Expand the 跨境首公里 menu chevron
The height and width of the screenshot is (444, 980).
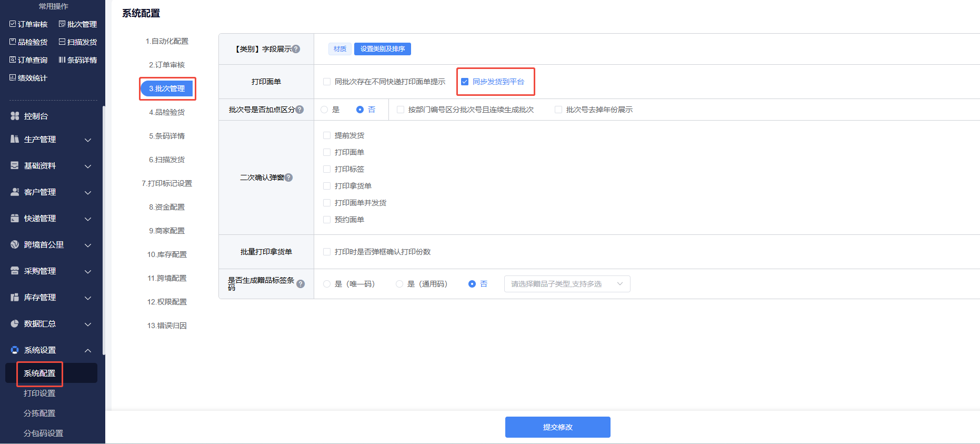click(x=88, y=245)
